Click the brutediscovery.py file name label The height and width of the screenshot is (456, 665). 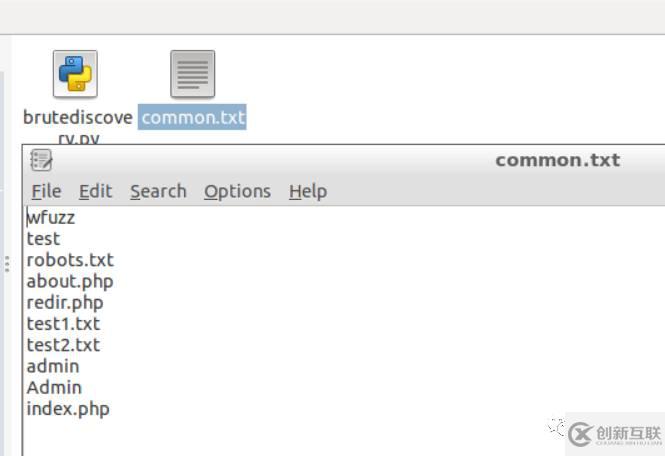pos(78,126)
